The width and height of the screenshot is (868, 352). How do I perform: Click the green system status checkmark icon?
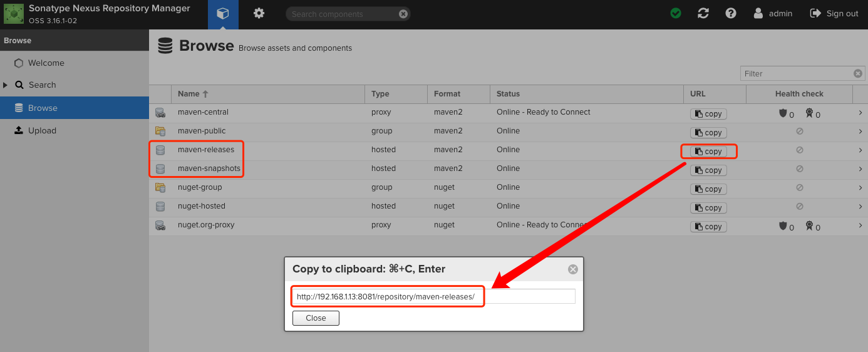point(676,13)
